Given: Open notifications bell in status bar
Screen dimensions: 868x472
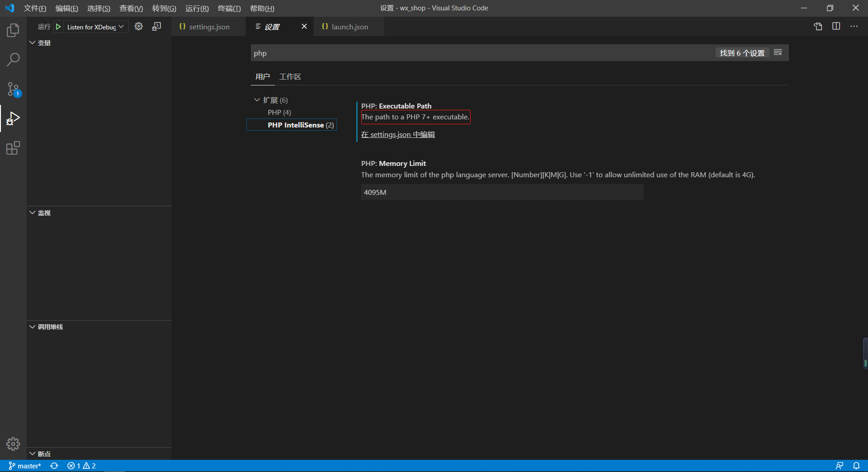Looking at the screenshot, I should [856, 466].
